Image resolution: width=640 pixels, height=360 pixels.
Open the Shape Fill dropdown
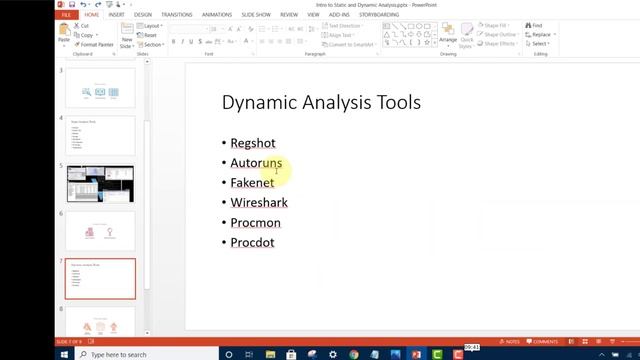pyautogui.click(x=493, y=25)
